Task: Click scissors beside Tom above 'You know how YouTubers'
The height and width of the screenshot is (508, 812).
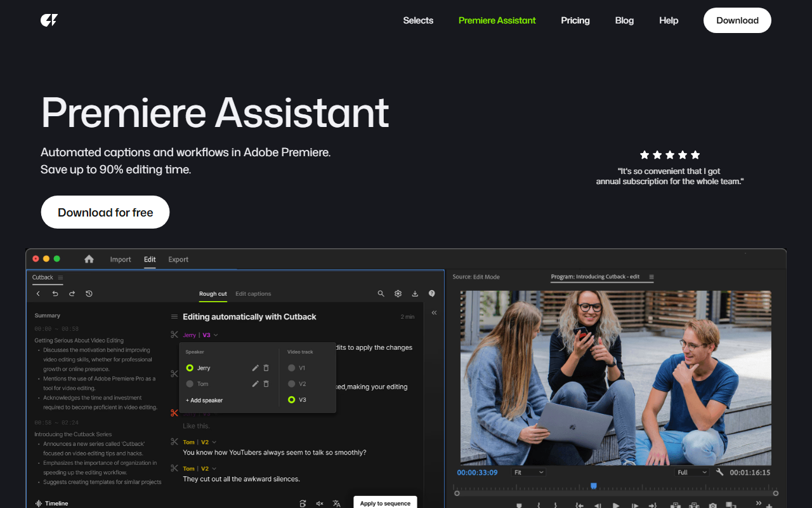Action: coord(174,442)
